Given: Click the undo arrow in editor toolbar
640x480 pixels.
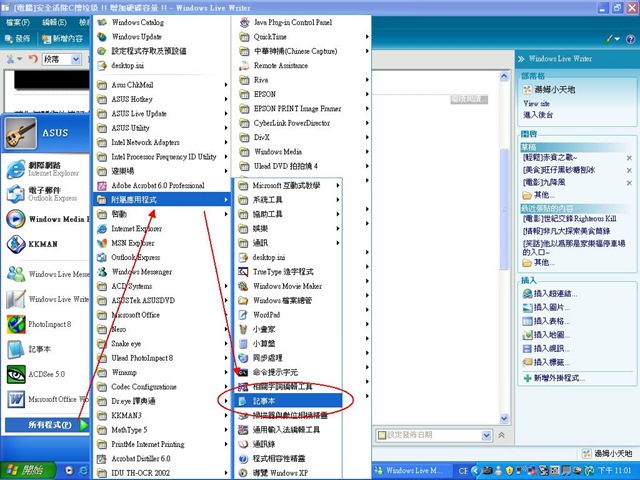Looking at the screenshot, I should click(33, 59).
